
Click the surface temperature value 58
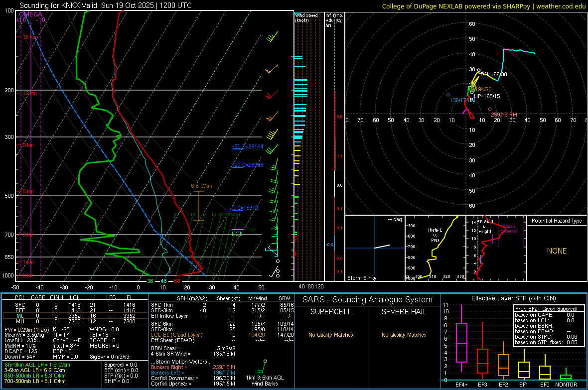177,281
